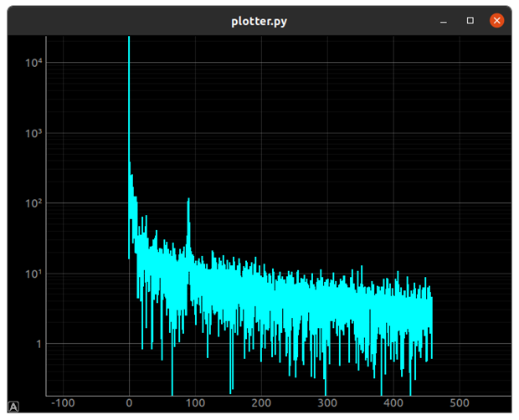Click the 300 x-axis tick label
Image resolution: width=519 pixels, height=420 pixels.
tap(327, 403)
